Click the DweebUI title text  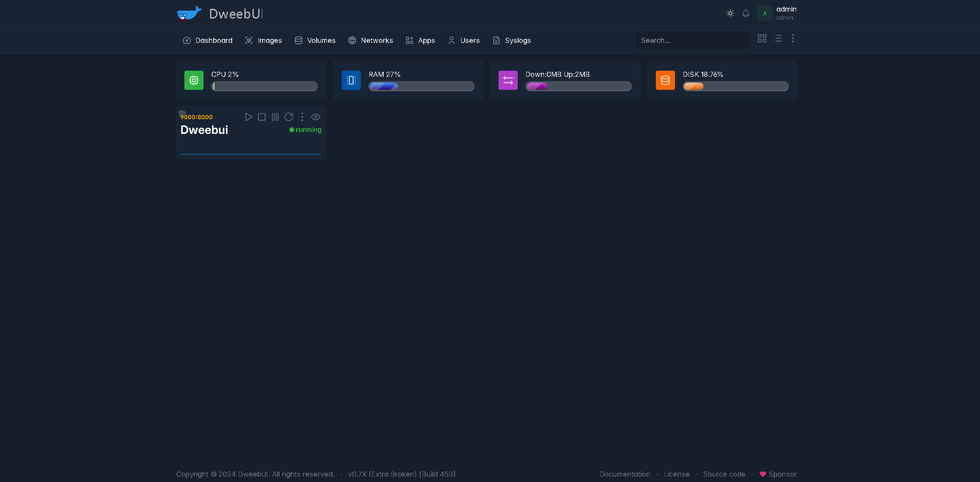tap(236, 14)
